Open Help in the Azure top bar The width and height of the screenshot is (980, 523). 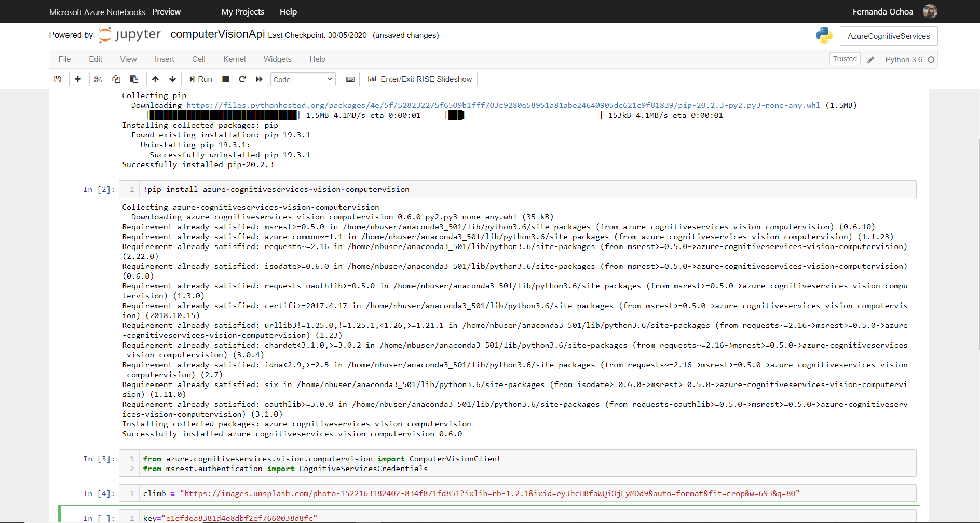click(x=289, y=11)
